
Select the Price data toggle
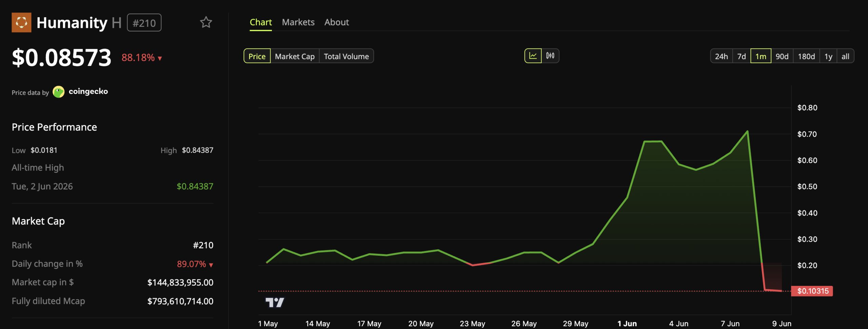coord(257,56)
